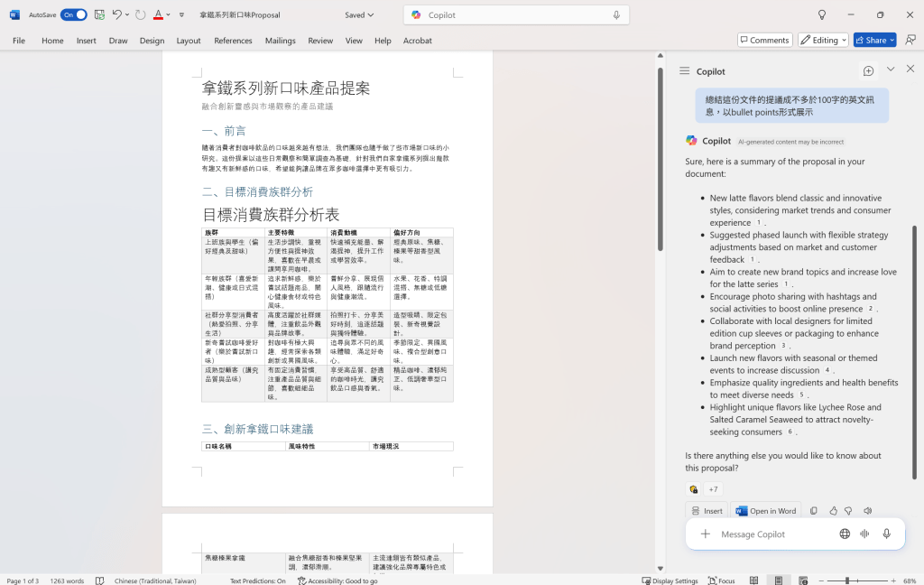Click the Open in Word button
This screenshot has height=585, width=924.
pos(766,511)
